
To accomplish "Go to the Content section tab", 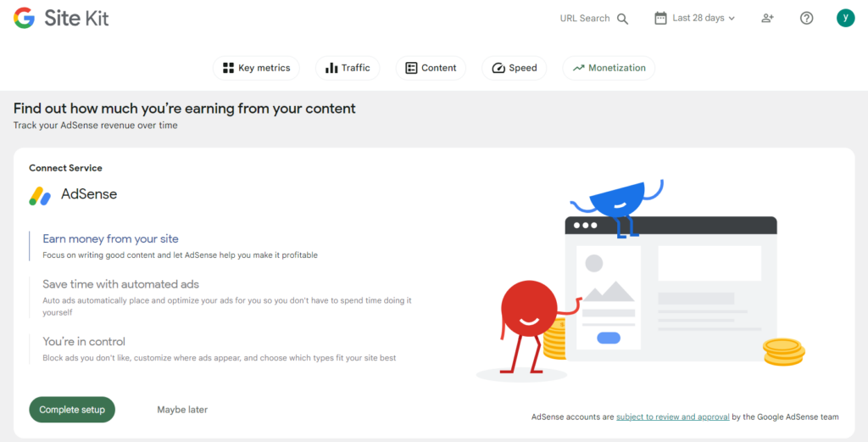I will point(431,68).
